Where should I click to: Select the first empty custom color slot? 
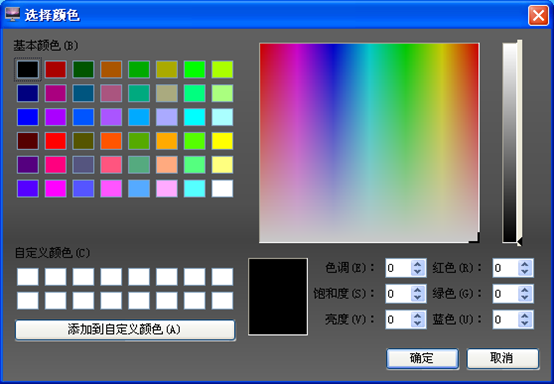tap(28, 277)
